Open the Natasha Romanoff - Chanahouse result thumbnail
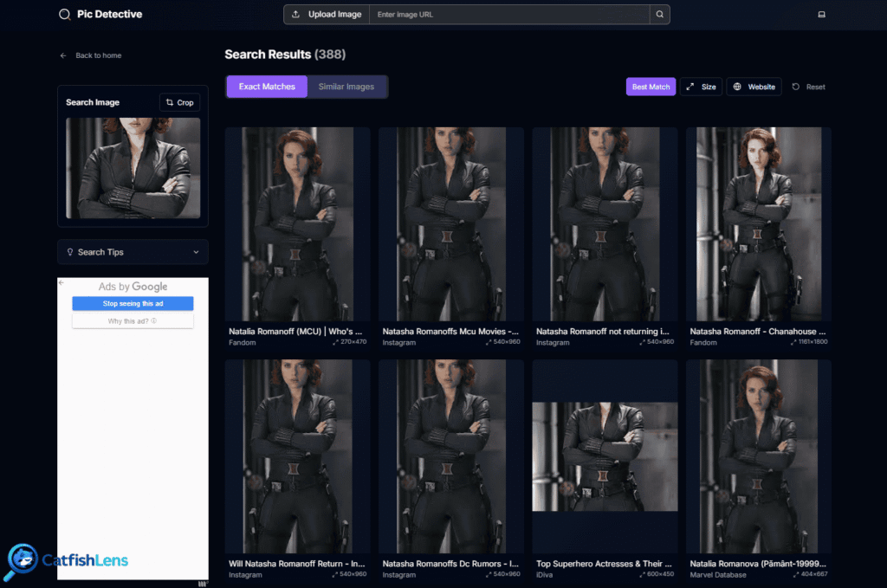This screenshot has width=887, height=588. click(759, 224)
